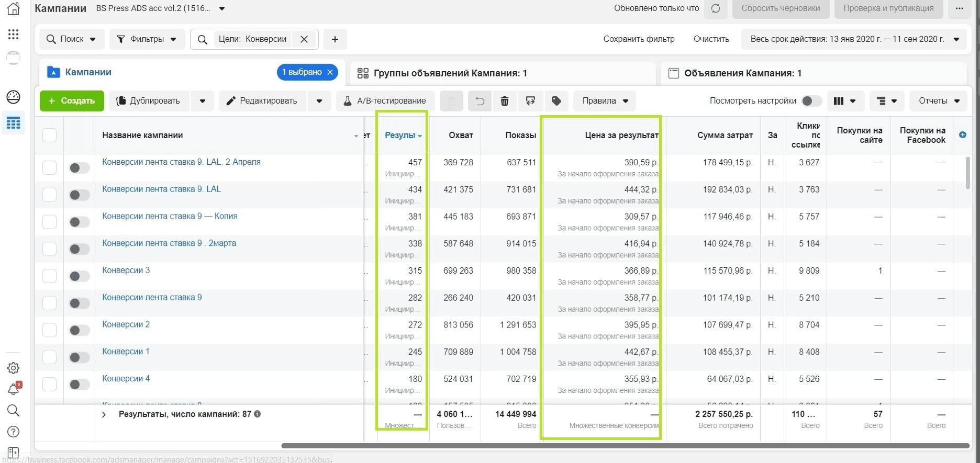Sort by the 'Охват' column header
The height and width of the screenshot is (463, 980).
pyautogui.click(x=461, y=135)
